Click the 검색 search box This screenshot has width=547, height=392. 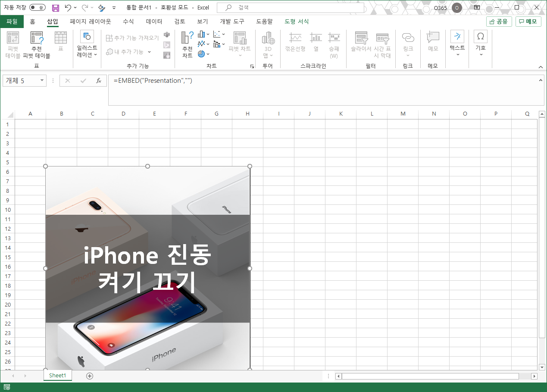tap(291, 8)
